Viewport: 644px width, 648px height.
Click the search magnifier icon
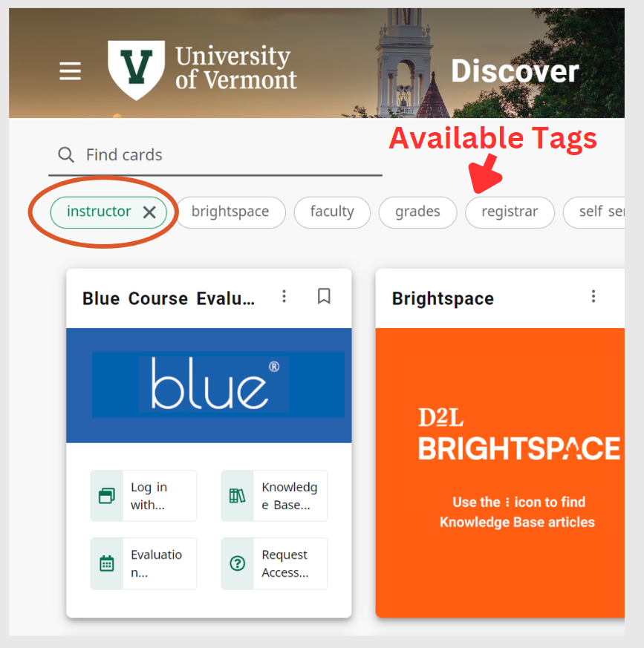tap(66, 154)
